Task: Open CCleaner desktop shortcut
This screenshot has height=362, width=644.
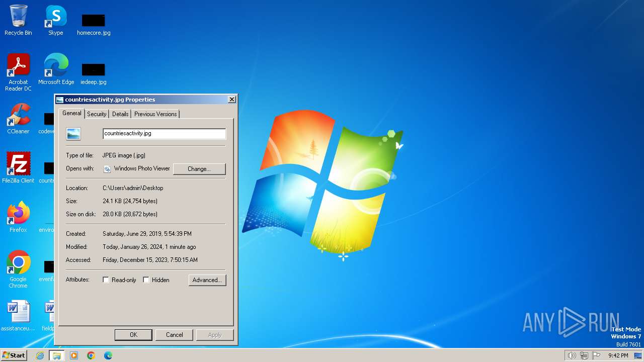Action: point(18,119)
